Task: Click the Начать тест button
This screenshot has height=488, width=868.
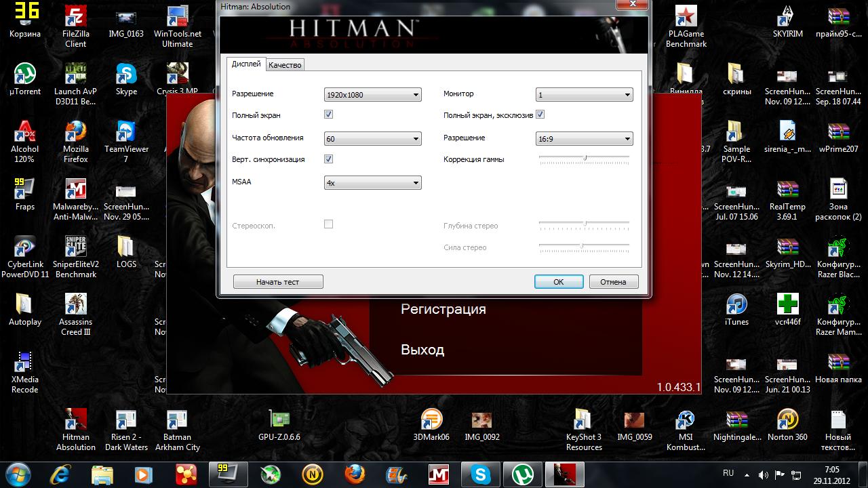Action: coord(277,282)
